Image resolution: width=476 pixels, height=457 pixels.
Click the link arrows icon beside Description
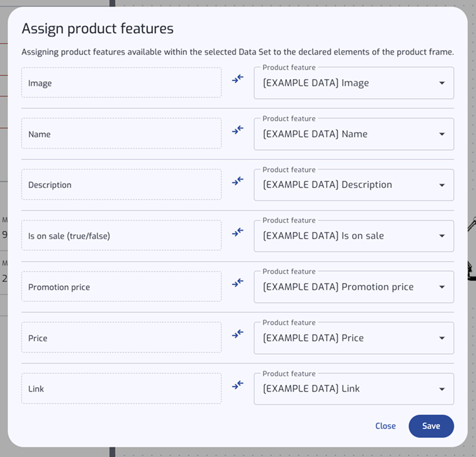238,181
